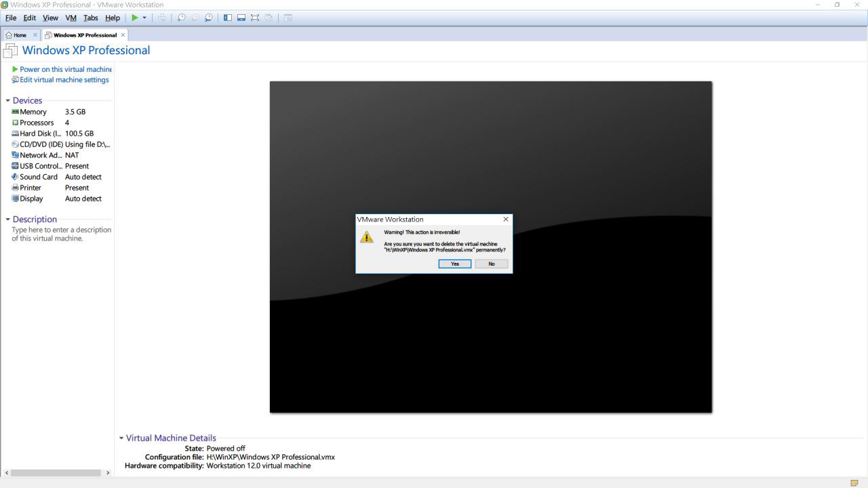Switch to the Home tab
The height and width of the screenshot is (488, 868).
[x=20, y=35]
